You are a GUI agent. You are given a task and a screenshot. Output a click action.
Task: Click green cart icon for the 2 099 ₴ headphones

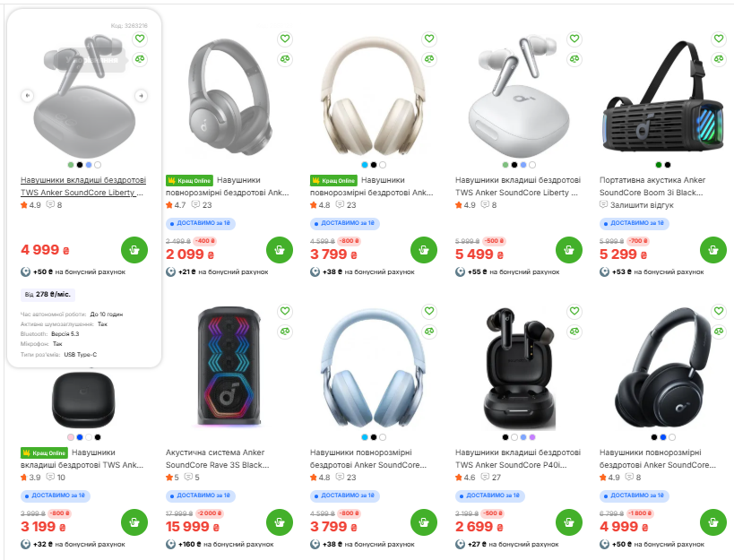(279, 251)
